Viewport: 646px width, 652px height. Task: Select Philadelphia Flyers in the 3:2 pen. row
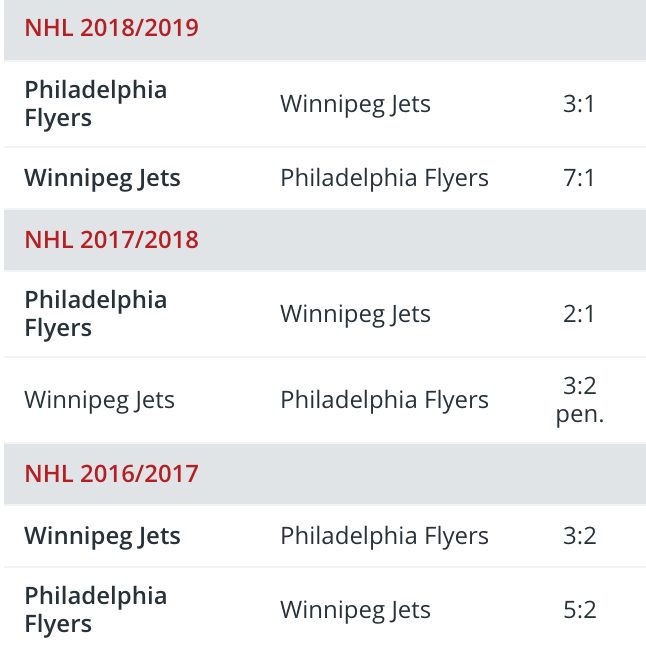pyautogui.click(x=384, y=400)
